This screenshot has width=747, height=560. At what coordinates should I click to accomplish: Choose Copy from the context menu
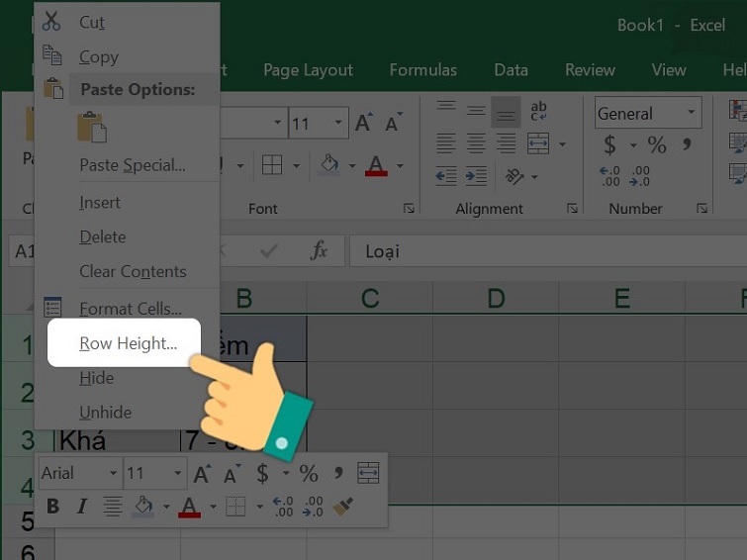point(99,56)
